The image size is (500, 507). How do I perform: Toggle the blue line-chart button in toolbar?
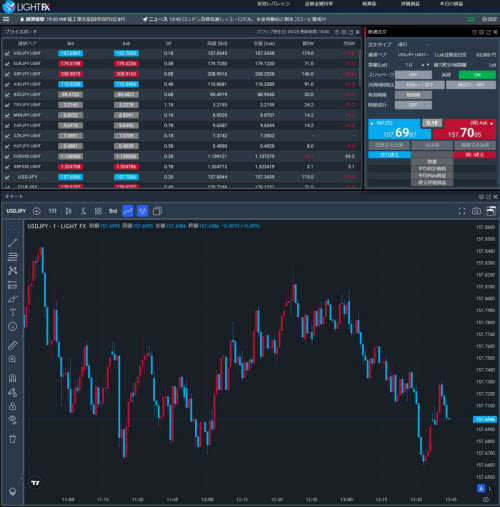128,211
